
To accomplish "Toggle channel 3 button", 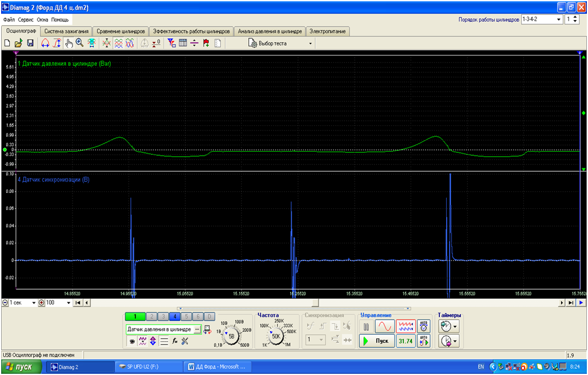I will pyautogui.click(x=163, y=317).
